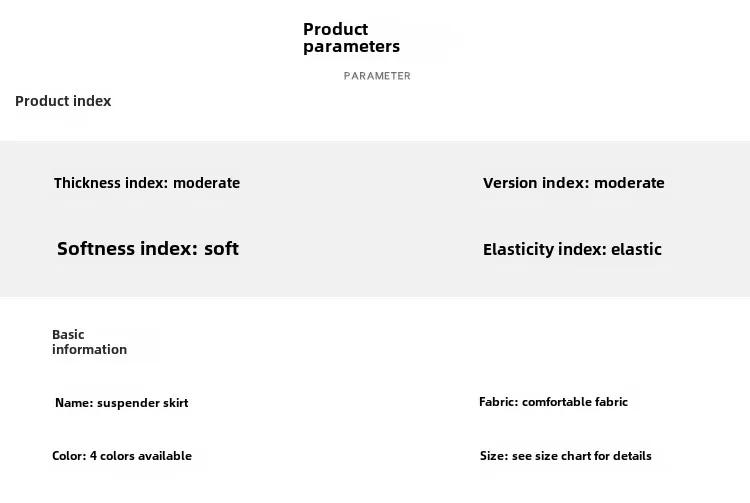The width and height of the screenshot is (750, 503).
Task: Select the PARAMETER subtitle text
Action: [x=377, y=76]
